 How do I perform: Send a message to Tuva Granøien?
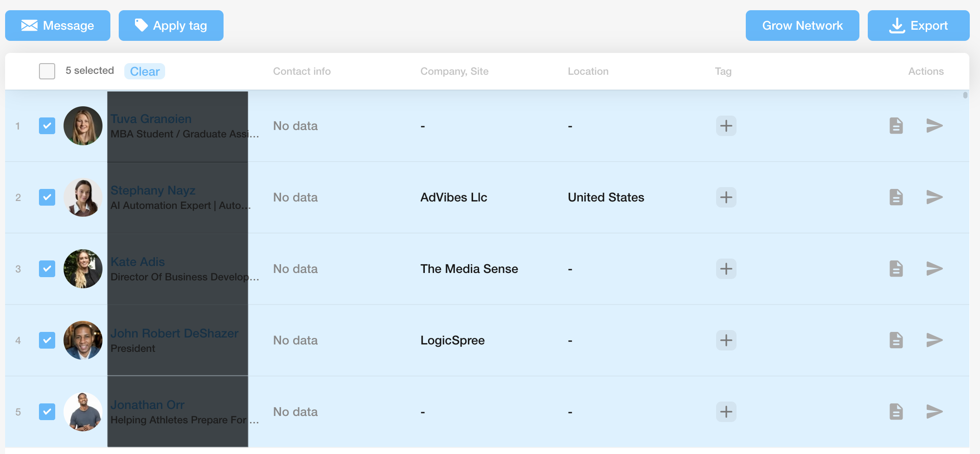pyautogui.click(x=935, y=126)
